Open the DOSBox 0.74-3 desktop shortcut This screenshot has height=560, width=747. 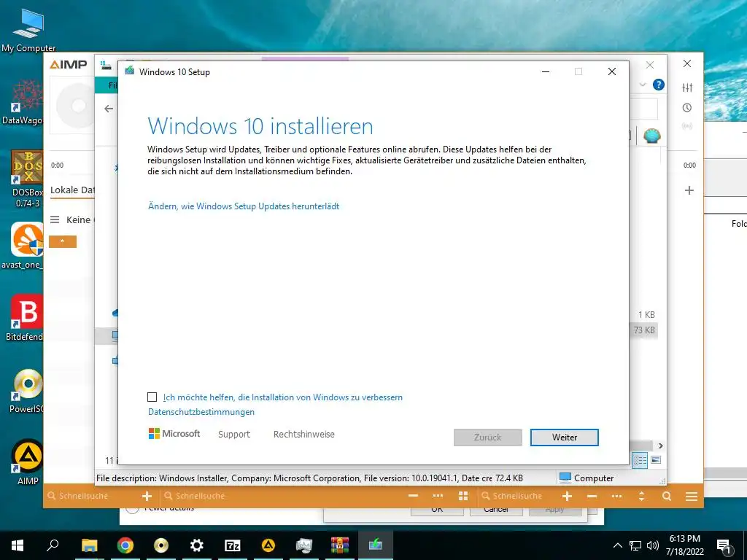[x=27, y=179]
